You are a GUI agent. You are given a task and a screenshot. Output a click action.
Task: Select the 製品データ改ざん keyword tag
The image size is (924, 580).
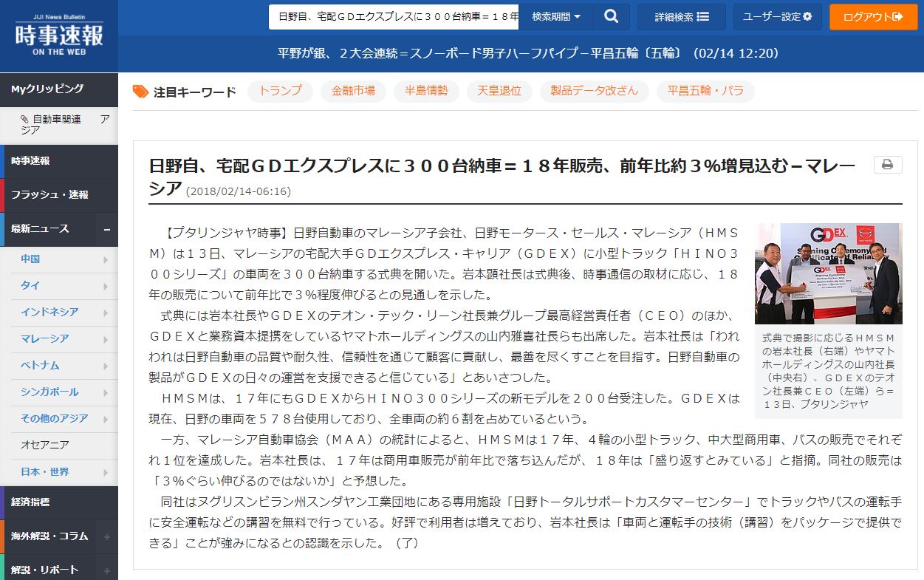[x=595, y=91]
